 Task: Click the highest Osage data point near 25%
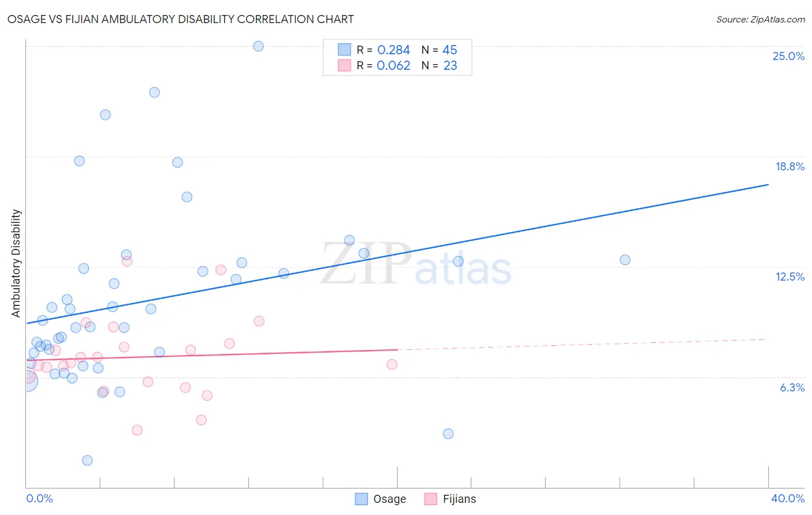coord(259,46)
